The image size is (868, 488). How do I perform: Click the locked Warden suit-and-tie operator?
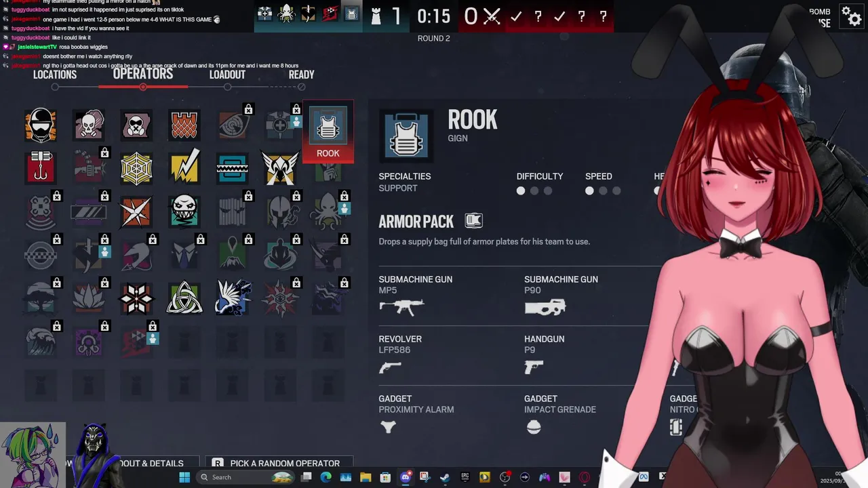pyautogui.click(x=184, y=255)
